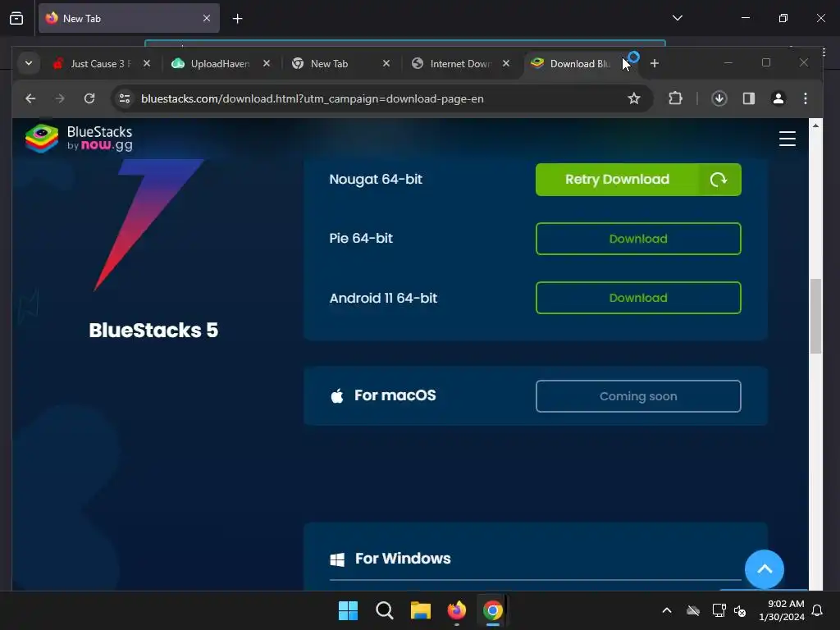This screenshot has width=840, height=630.
Task: Click the muted volume tray icon
Action: (x=741, y=610)
